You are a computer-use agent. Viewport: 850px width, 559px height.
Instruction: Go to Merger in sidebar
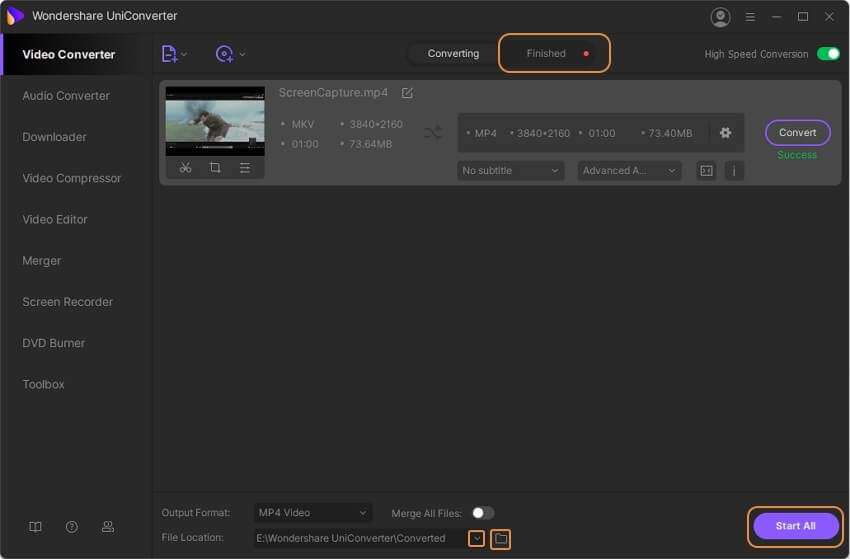pyautogui.click(x=42, y=261)
